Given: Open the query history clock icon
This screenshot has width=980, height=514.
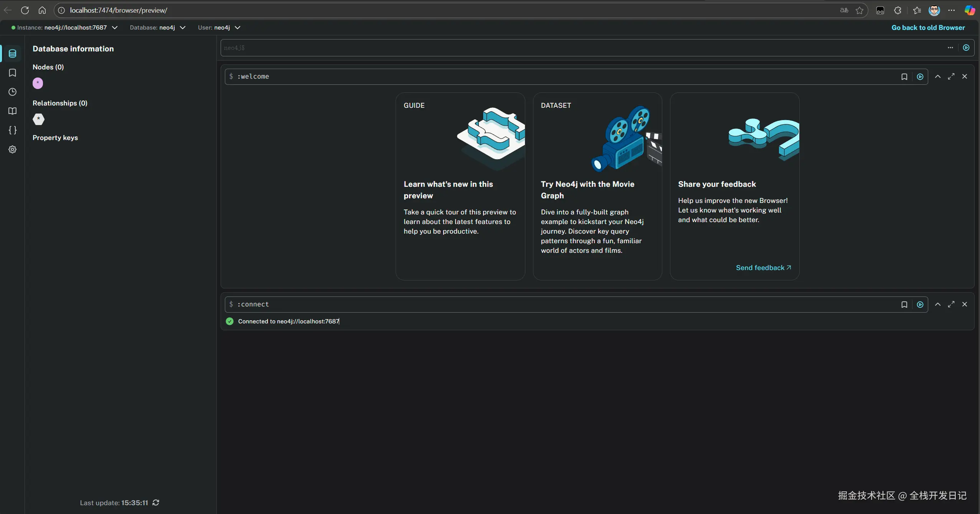Looking at the screenshot, I should click(x=12, y=92).
